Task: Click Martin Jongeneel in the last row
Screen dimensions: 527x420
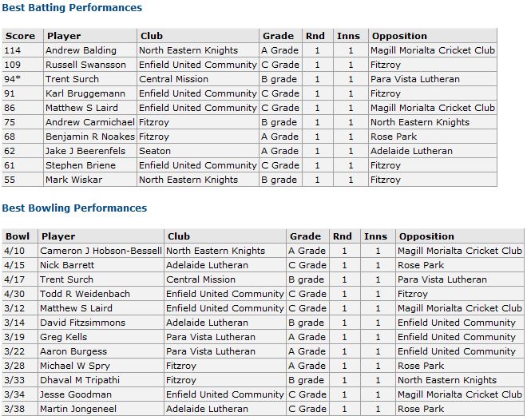Action: (x=78, y=409)
